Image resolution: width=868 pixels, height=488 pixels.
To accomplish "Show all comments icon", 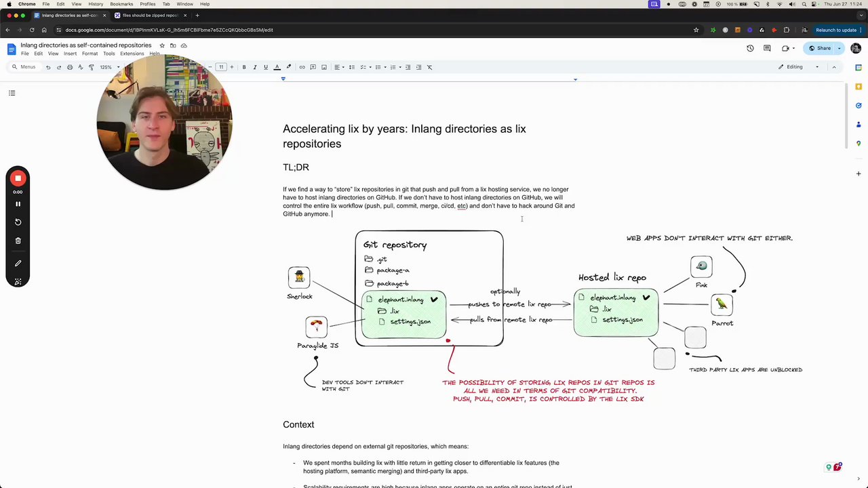I will [x=767, y=48].
